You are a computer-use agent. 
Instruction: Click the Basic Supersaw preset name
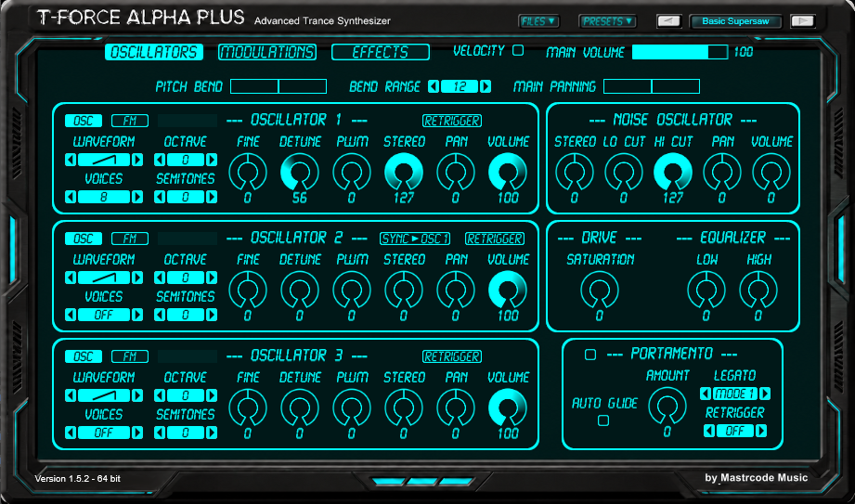click(735, 21)
